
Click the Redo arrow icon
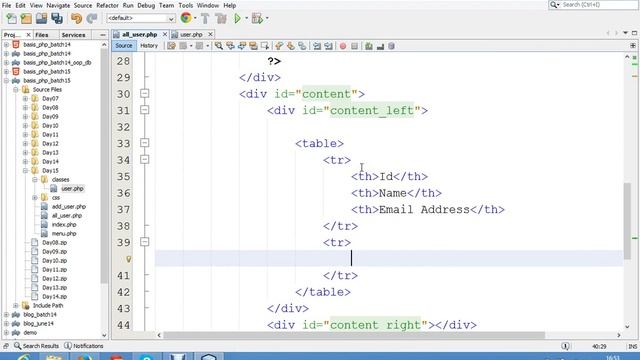coord(92,18)
